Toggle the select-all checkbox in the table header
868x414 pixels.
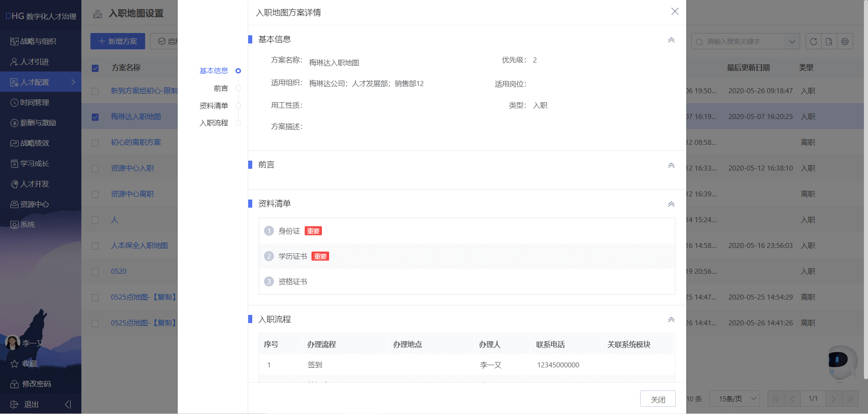[x=95, y=68]
